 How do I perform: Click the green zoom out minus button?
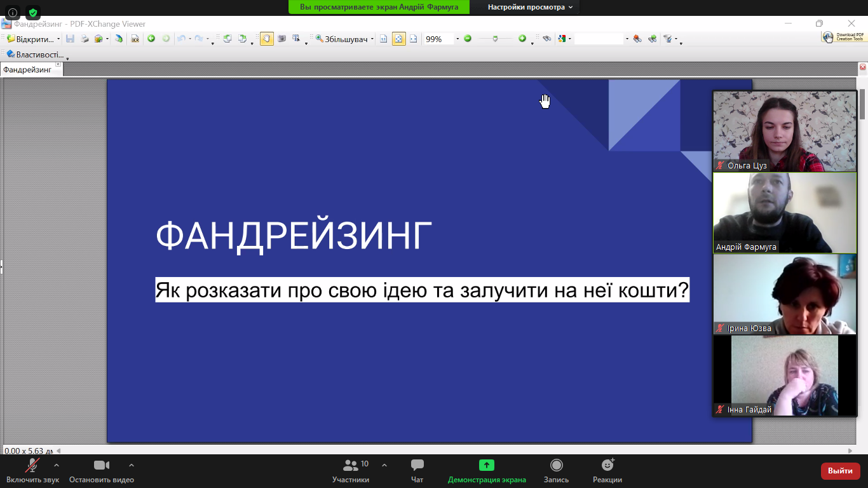468,39
